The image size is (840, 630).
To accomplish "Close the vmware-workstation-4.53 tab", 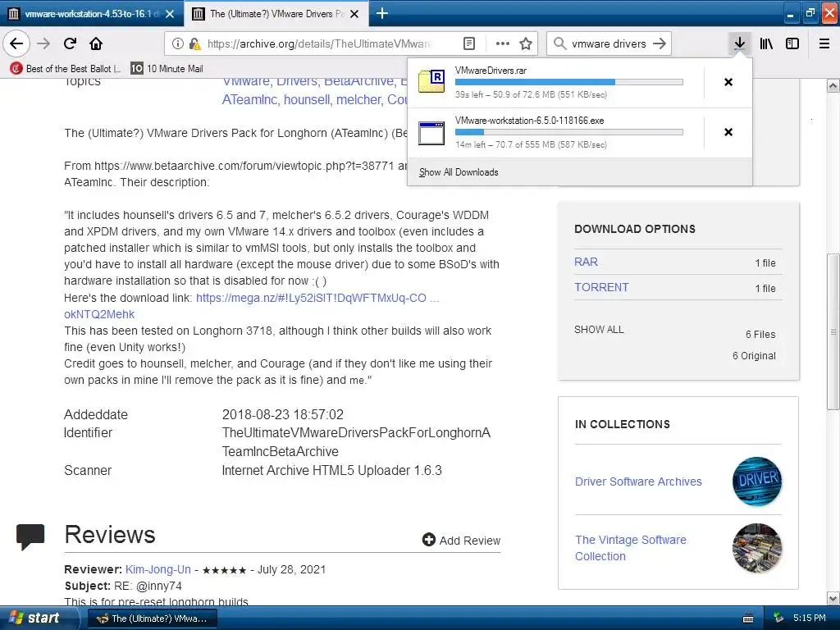I will (x=170, y=14).
